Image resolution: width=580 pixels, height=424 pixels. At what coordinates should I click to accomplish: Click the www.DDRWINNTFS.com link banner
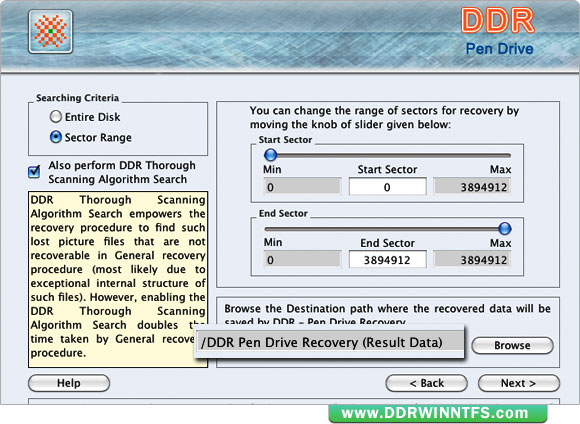438,413
